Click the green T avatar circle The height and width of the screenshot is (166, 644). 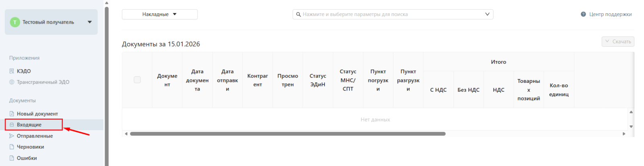tap(15, 22)
